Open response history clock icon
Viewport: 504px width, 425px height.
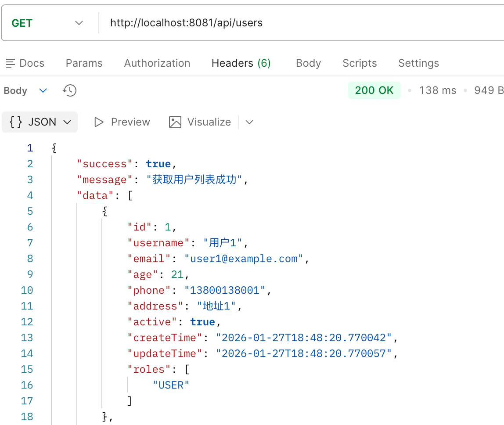tap(69, 90)
